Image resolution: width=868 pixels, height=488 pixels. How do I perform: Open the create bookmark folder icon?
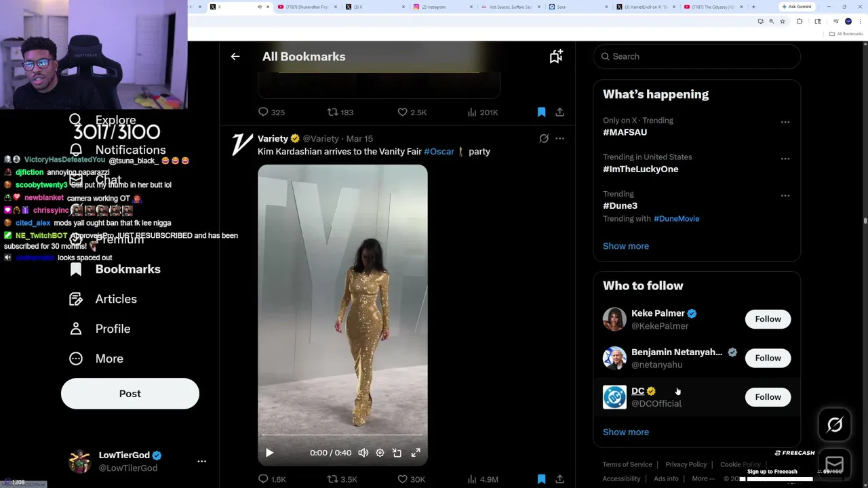coord(556,56)
